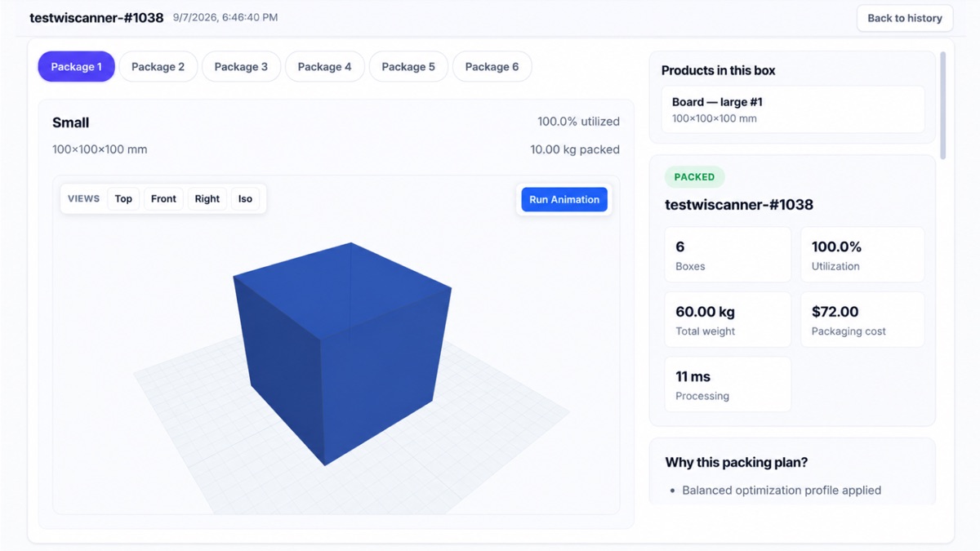Image resolution: width=980 pixels, height=551 pixels.
Task: Select the Package 3 tab
Action: (x=241, y=67)
